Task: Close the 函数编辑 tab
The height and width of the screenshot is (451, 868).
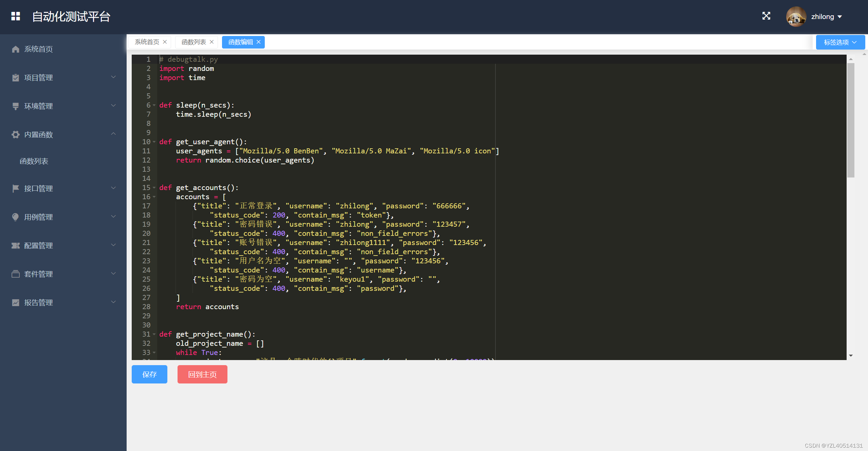Action: coord(259,42)
